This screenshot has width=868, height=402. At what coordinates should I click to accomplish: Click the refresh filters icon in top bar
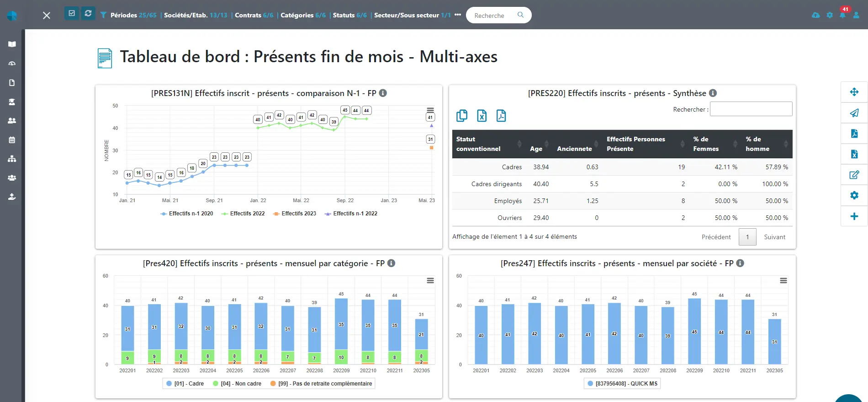click(88, 14)
